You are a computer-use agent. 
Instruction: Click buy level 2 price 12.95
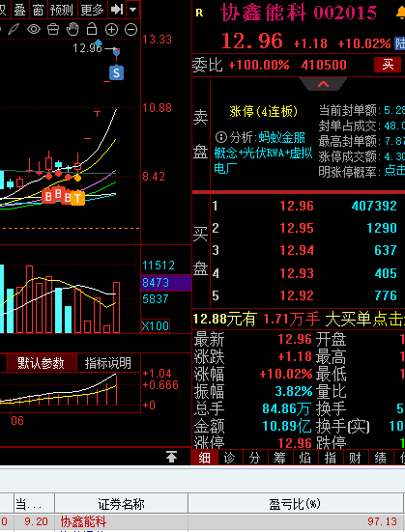(297, 228)
